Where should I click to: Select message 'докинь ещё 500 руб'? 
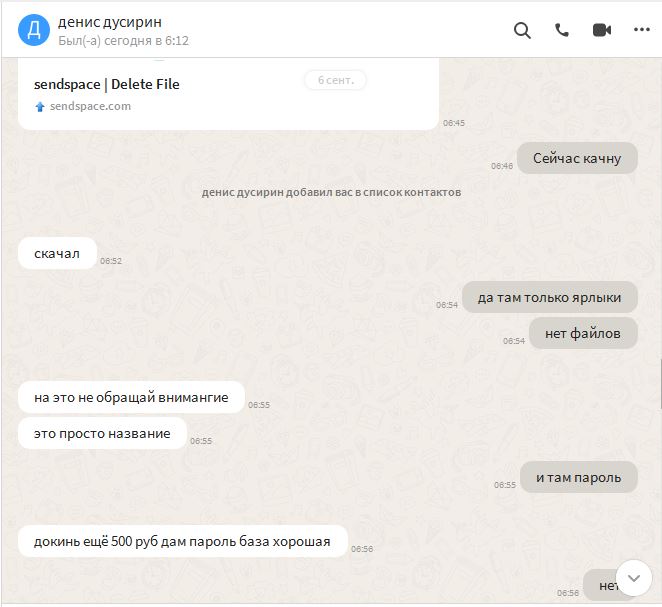point(182,541)
